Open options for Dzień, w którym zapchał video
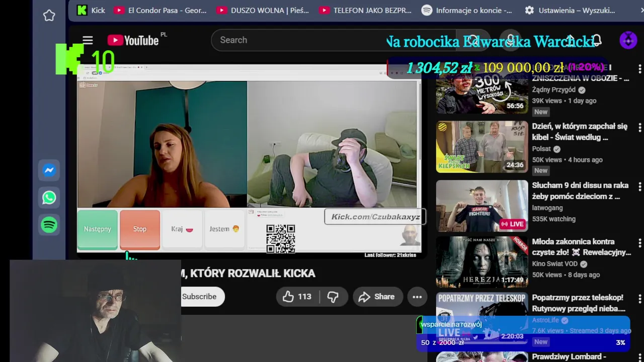The width and height of the screenshot is (644, 362). click(x=639, y=128)
